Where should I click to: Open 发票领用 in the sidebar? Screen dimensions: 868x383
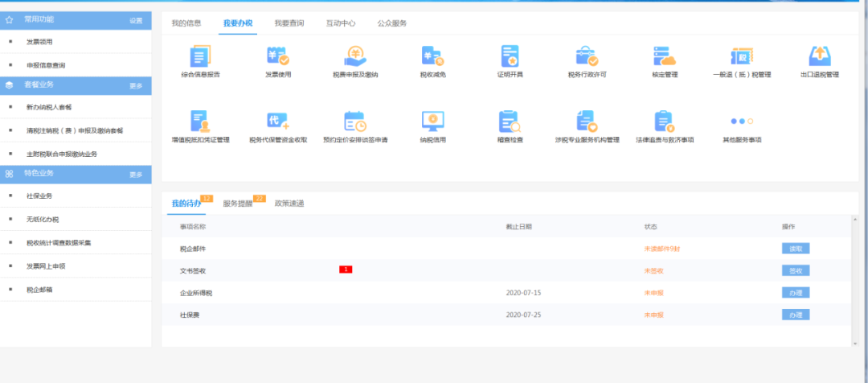coord(39,42)
